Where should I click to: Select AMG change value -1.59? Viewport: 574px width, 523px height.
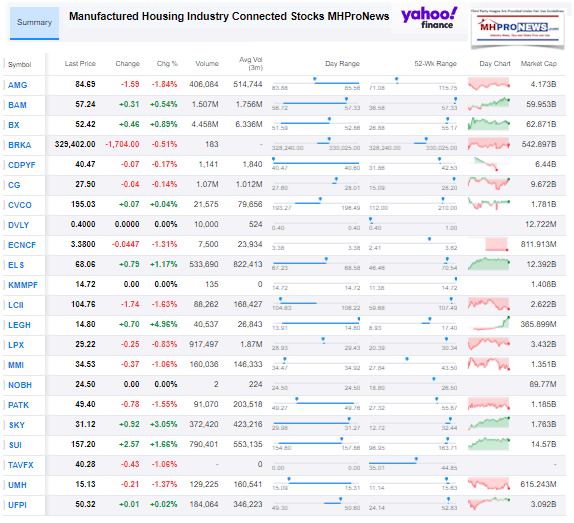pyautogui.click(x=130, y=84)
